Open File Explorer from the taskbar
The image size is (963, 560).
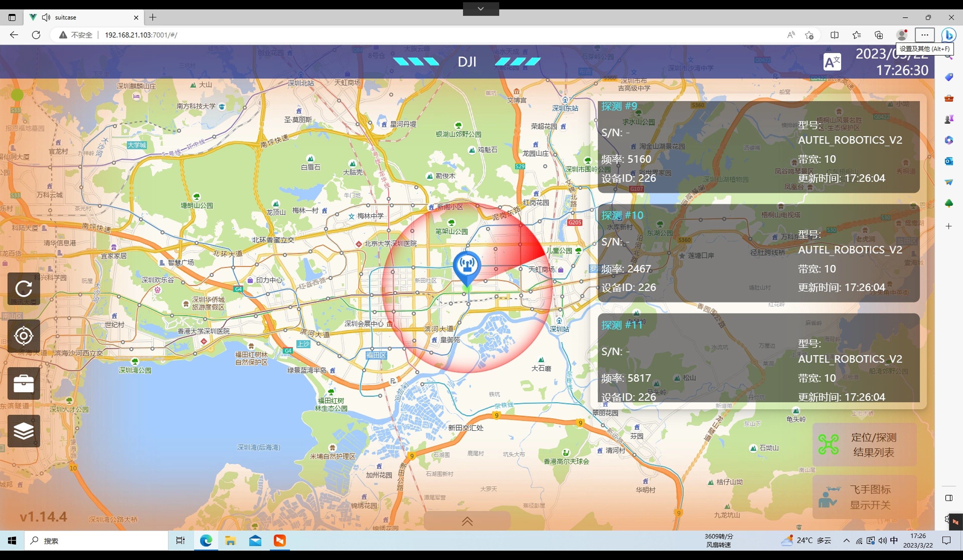click(230, 540)
